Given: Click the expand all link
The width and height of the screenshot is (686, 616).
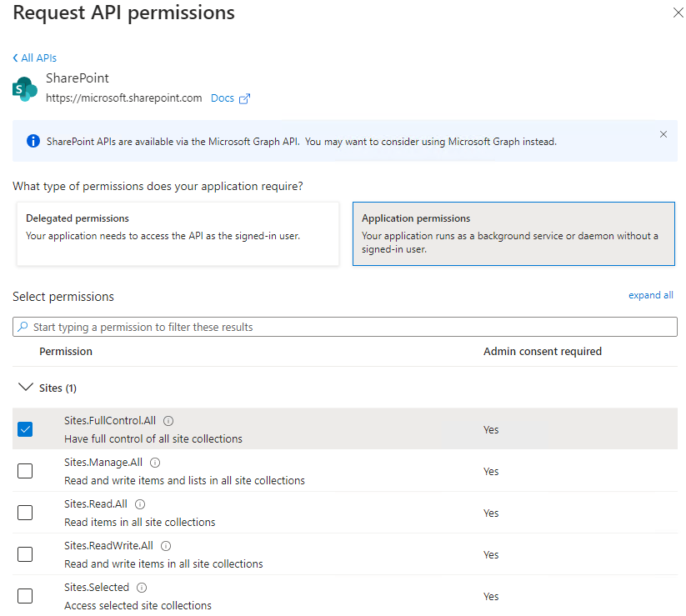Looking at the screenshot, I should tap(650, 295).
